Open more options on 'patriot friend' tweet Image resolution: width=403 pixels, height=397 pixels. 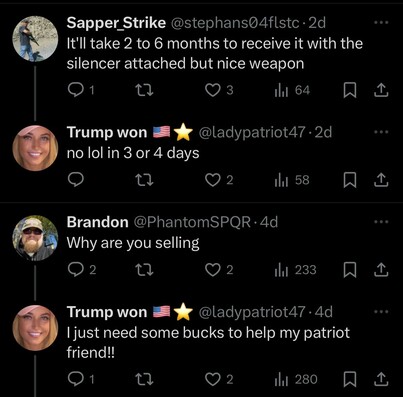[381, 312]
